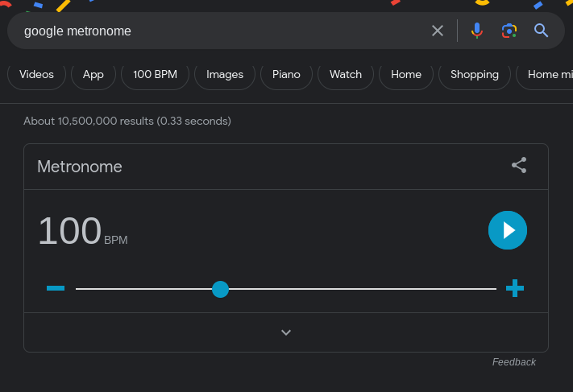Select the 100 BPM filter chip
573x392 pixels.
click(155, 75)
